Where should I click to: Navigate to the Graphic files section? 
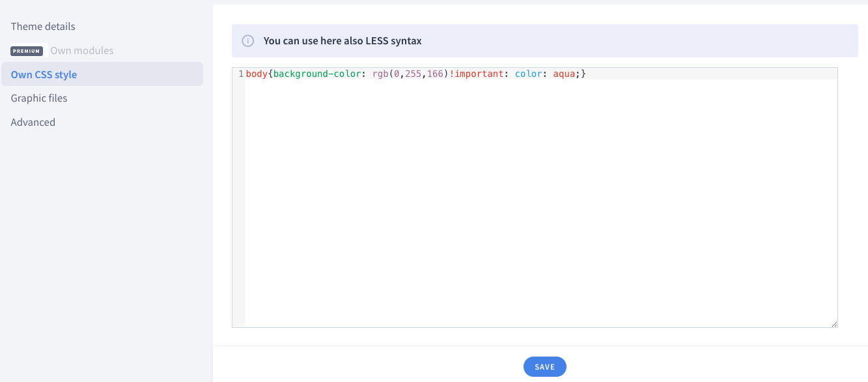pyautogui.click(x=39, y=98)
